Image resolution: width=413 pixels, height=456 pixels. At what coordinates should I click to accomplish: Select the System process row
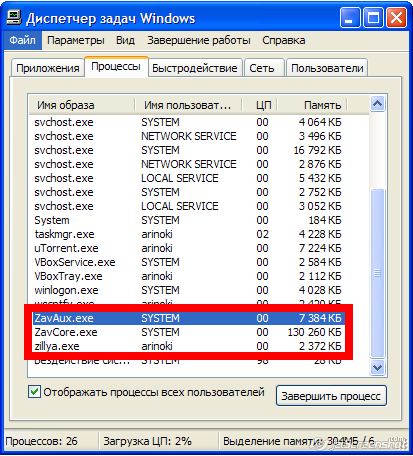pos(188,220)
